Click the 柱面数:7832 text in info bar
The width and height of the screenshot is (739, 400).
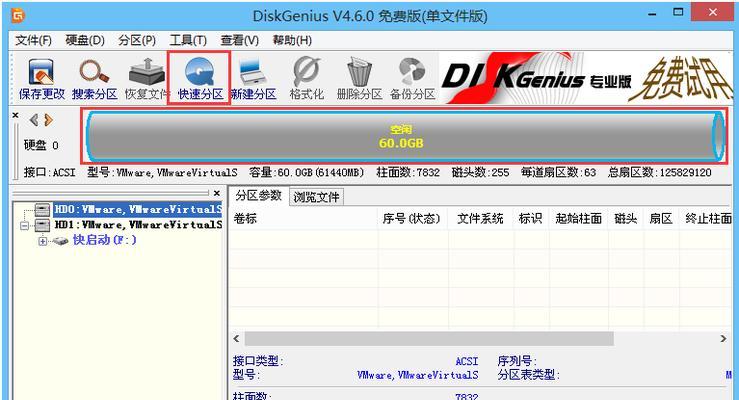(408, 172)
